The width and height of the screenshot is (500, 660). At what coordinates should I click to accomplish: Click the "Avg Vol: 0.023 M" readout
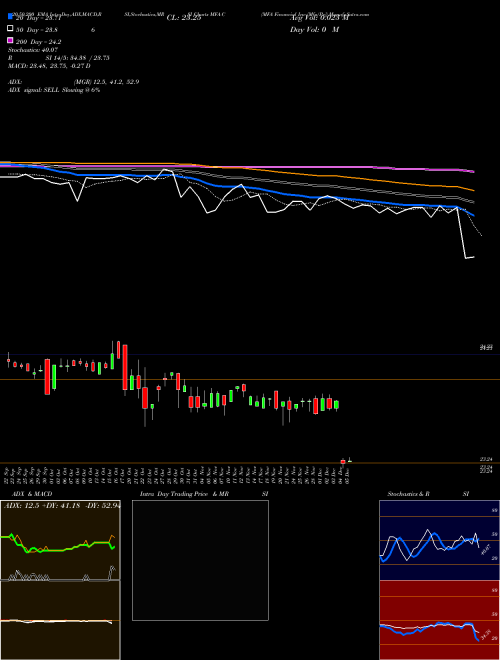(319, 18)
